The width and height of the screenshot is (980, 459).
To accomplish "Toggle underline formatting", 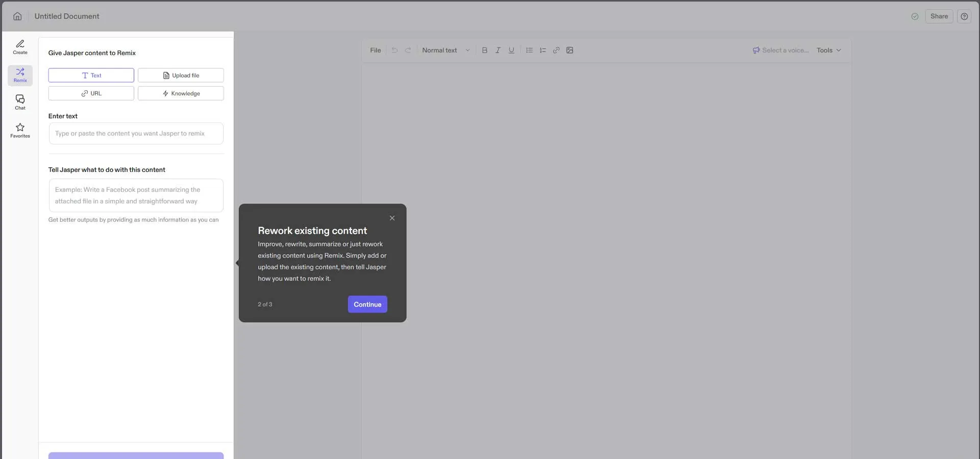I will tap(511, 50).
